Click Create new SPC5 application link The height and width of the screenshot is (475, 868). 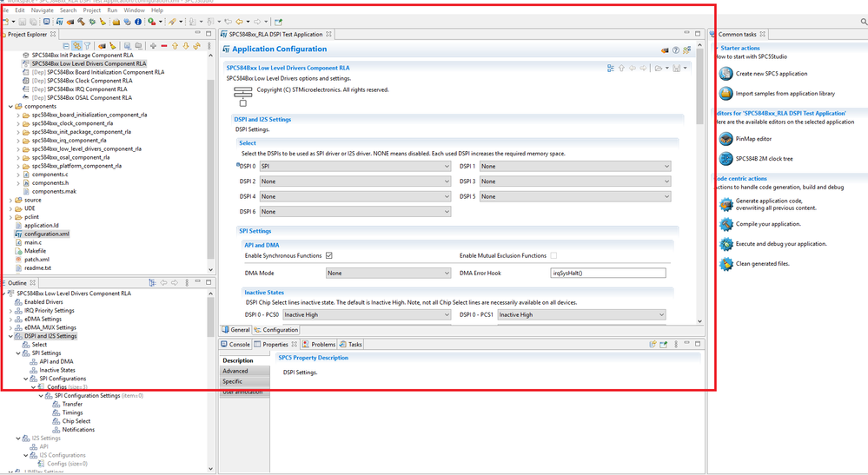coord(772,74)
